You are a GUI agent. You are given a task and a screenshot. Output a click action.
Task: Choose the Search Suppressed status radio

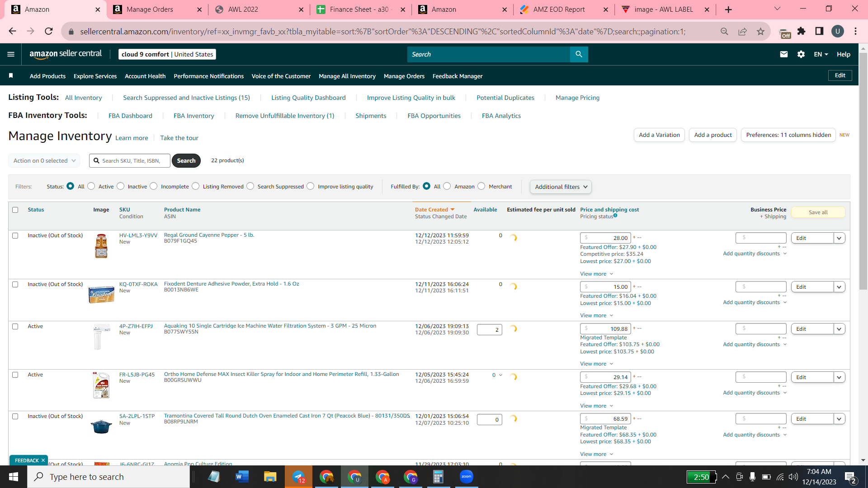[250, 186]
